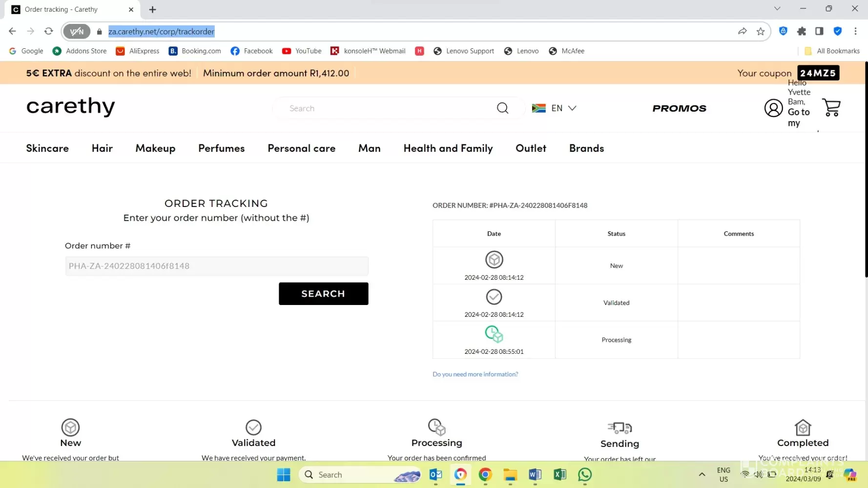The image size is (868, 488).
Task: Toggle the browser side panel icon
Action: pyautogui.click(x=819, y=32)
